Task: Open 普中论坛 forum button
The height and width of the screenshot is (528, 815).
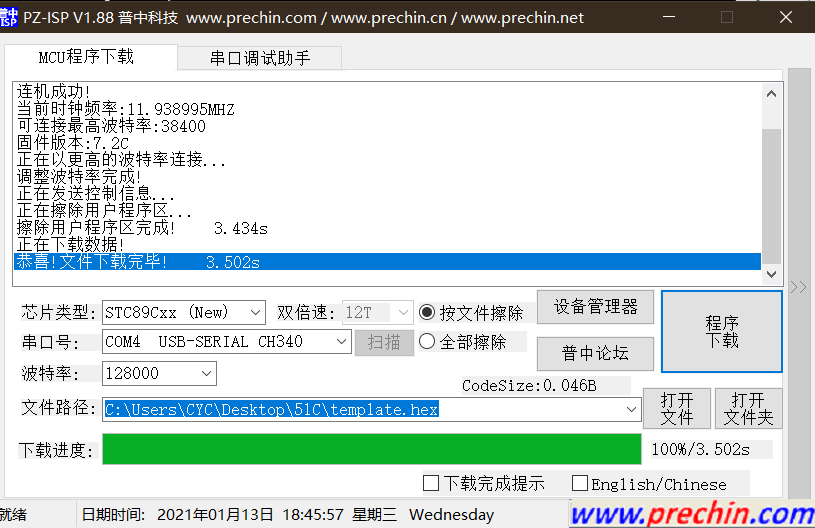Action: pos(595,353)
